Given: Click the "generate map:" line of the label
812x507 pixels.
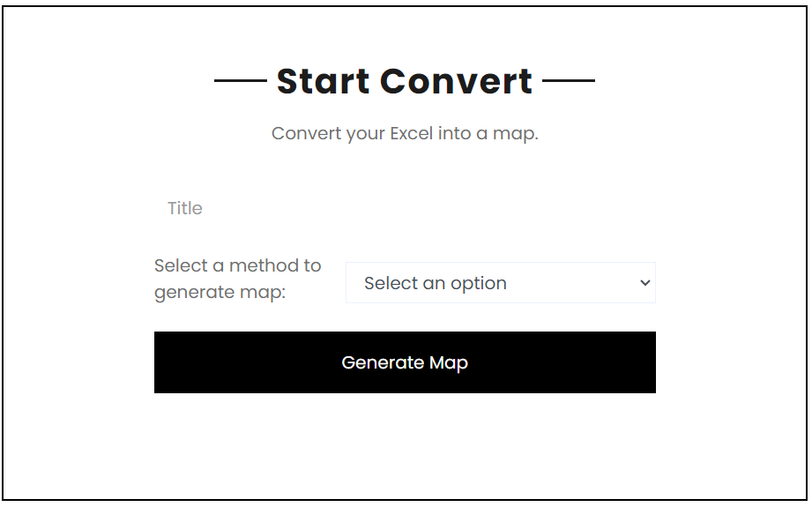Looking at the screenshot, I should tap(220, 293).
